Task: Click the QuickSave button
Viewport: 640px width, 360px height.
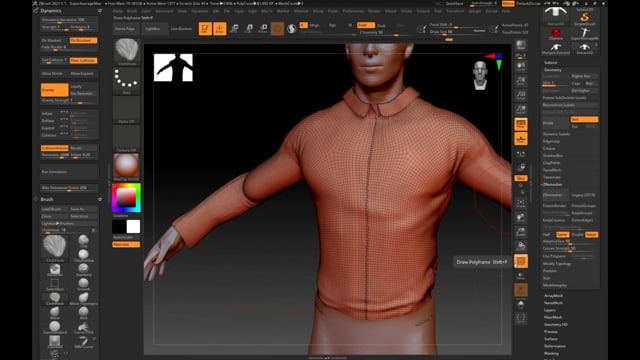Action: pos(454,3)
